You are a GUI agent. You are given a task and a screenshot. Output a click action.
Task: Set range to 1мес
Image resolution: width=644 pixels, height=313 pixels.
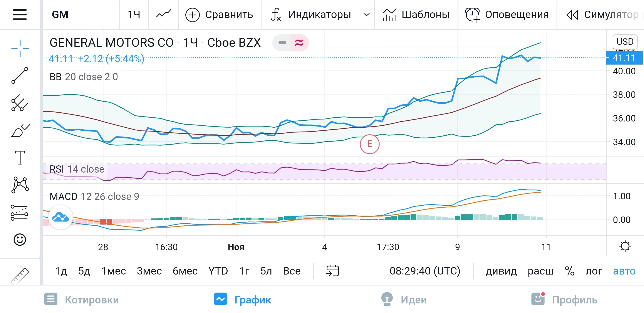coord(114,271)
